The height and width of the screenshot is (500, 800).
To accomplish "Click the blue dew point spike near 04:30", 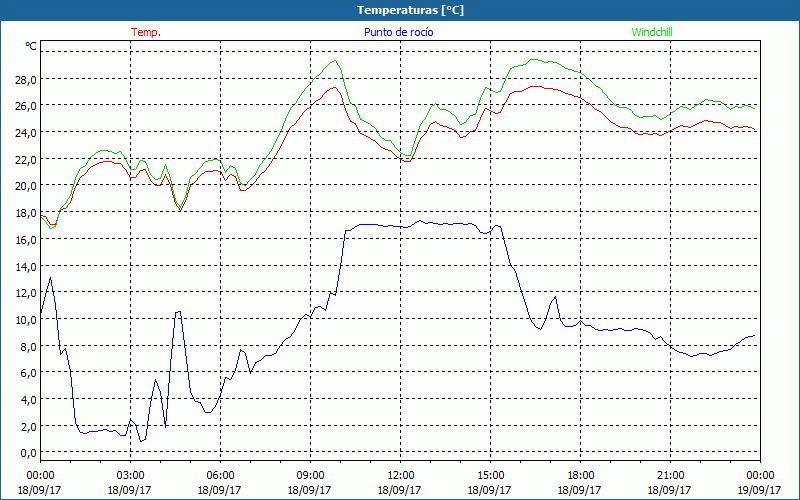I will tap(178, 312).
